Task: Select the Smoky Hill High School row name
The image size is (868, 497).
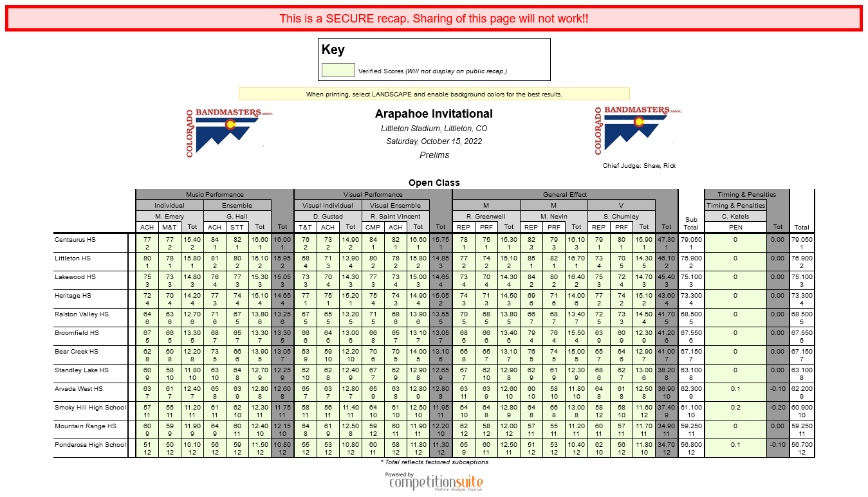Action: 91,408
